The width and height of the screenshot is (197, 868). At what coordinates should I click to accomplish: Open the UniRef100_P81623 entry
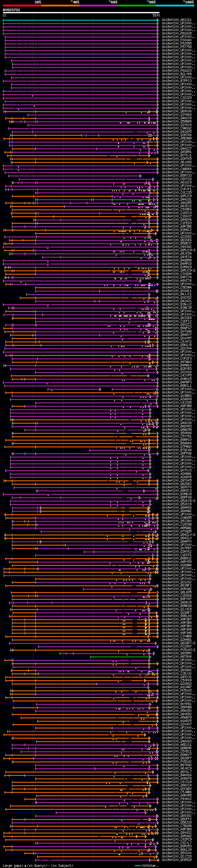click(x=177, y=71)
